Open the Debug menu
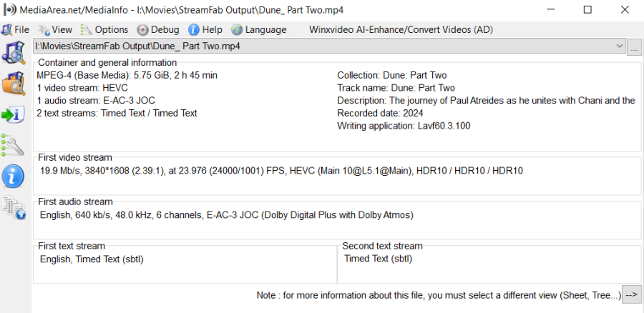The image size is (644, 313). tap(159, 29)
